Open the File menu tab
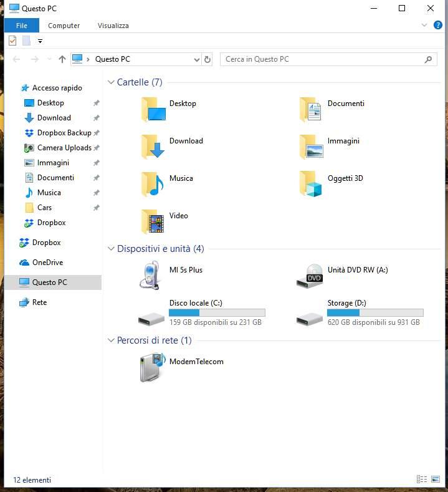The width and height of the screenshot is (448, 492). 21,26
